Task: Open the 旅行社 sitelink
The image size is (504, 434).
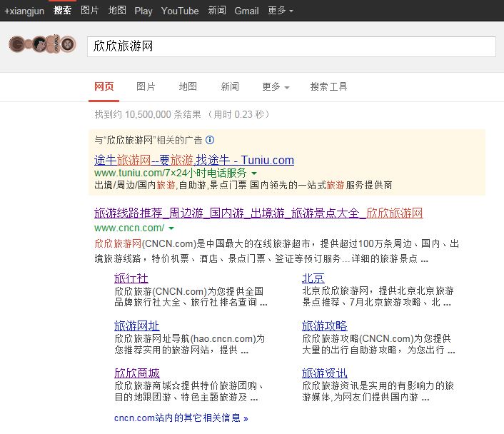Action: pyautogui.click(x=131, y=278)
